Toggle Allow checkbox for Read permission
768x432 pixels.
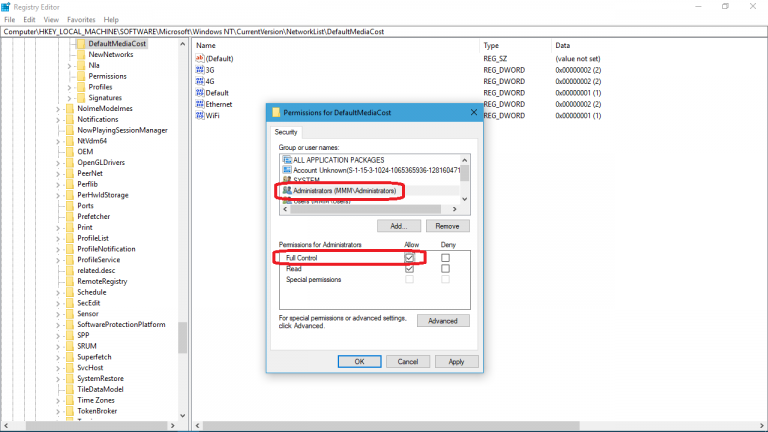(409, 269)
